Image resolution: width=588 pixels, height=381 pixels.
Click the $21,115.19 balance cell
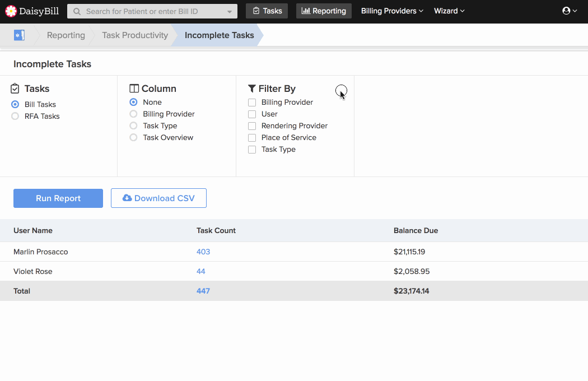pyautogui.click(x=409, y=252)
